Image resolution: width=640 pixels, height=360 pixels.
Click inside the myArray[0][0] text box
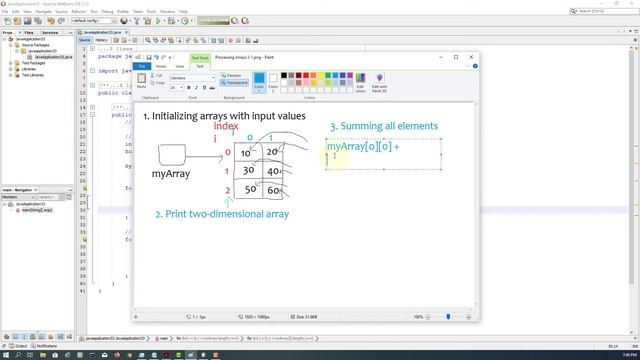[384, 154]
